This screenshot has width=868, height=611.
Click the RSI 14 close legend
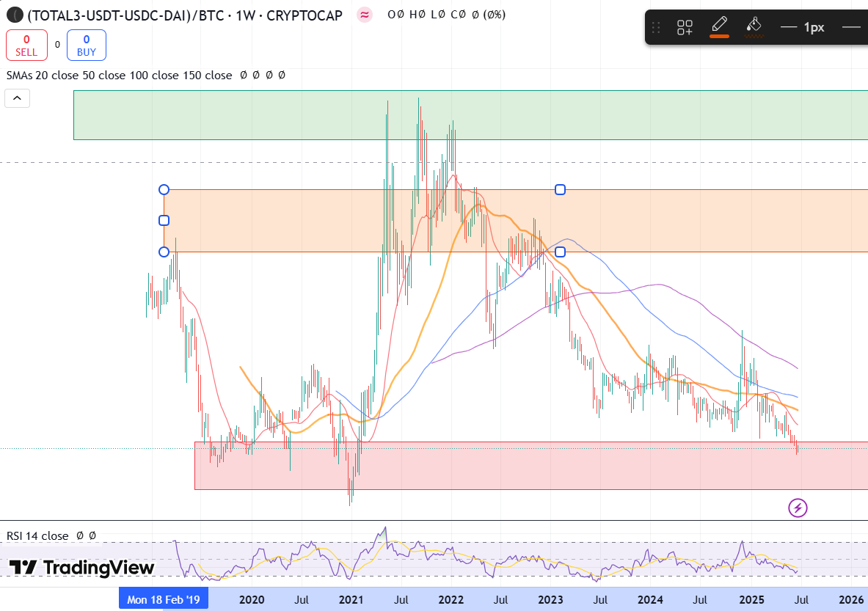pyautogui.click(x=37, y=535)
